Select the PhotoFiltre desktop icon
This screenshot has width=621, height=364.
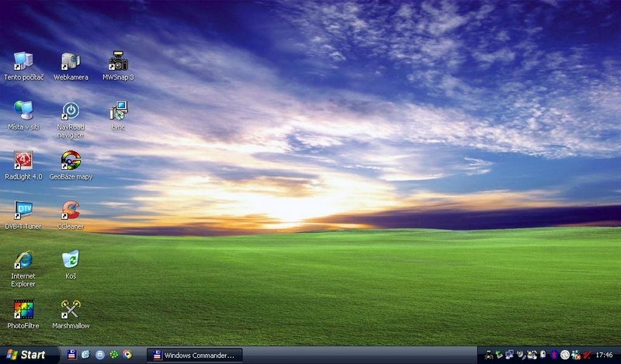pos(23,310)
